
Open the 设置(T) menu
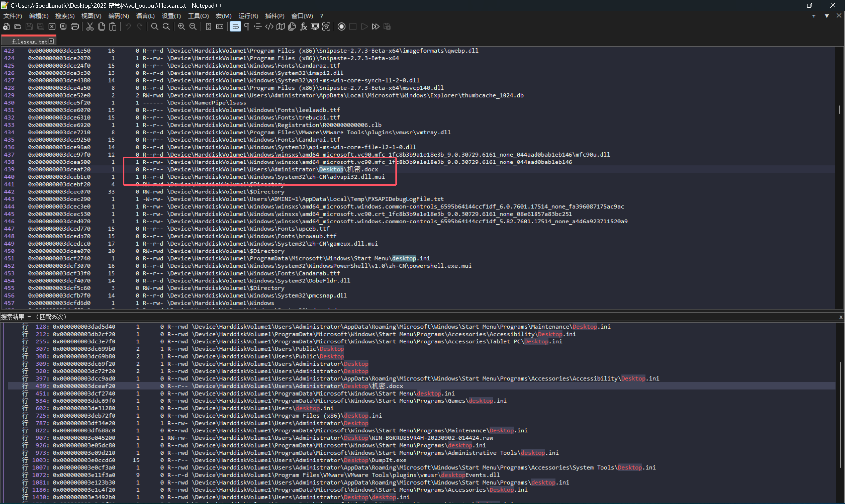click(171, 16)
